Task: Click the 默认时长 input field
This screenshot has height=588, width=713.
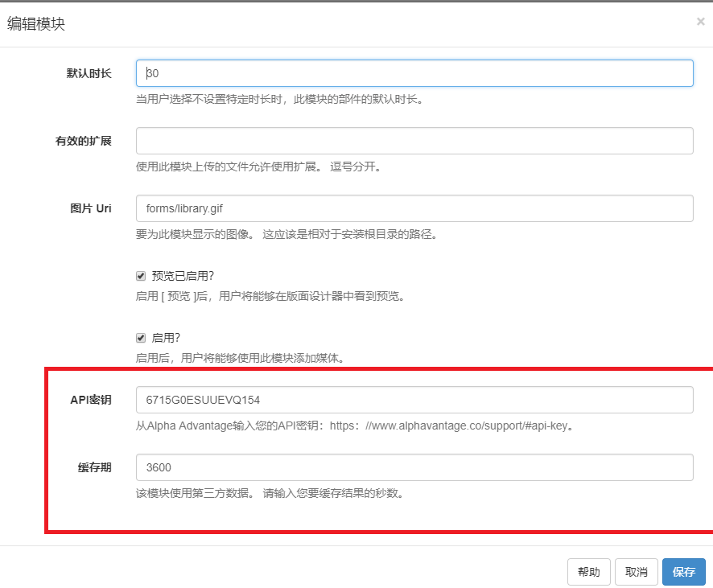Action: (x=414, y=73)
